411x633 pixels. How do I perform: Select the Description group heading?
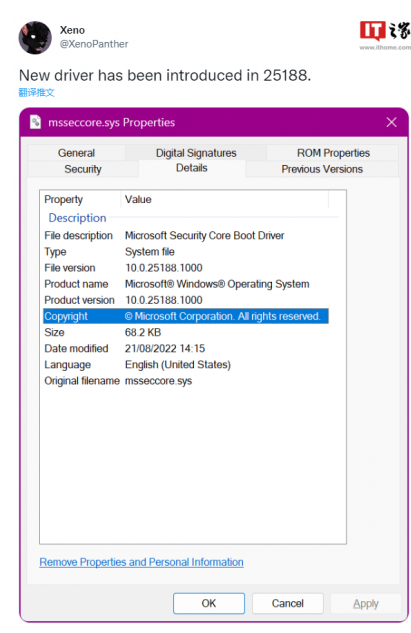77,218
